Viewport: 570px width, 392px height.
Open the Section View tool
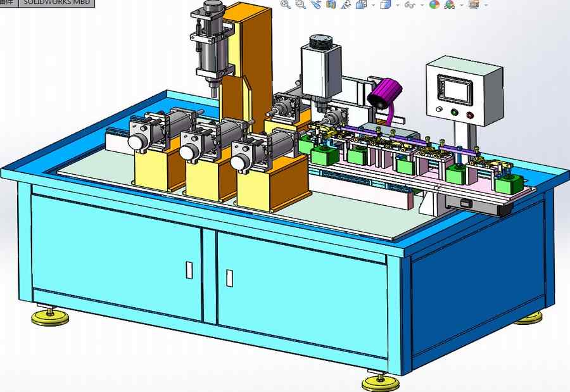pos(331,4)
